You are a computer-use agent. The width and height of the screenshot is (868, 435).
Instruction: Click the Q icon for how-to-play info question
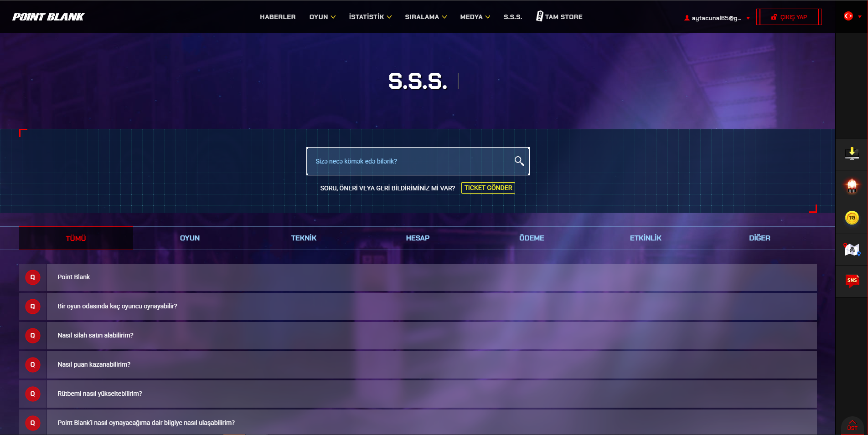coord(33,423)
